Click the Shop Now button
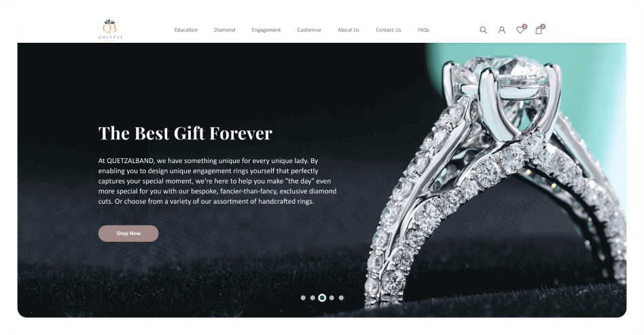 tap(128, 233)
